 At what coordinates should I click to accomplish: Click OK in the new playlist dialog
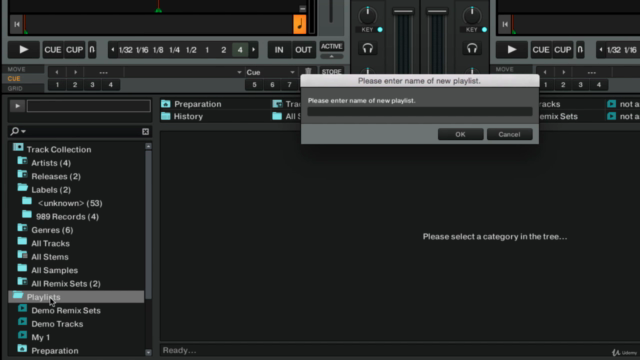click(460, 134)
